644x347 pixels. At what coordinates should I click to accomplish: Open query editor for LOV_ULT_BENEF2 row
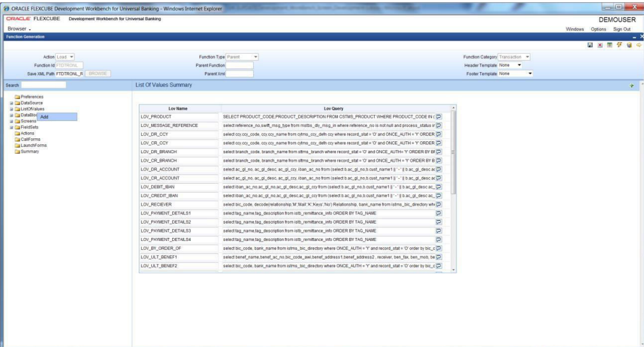438,266
